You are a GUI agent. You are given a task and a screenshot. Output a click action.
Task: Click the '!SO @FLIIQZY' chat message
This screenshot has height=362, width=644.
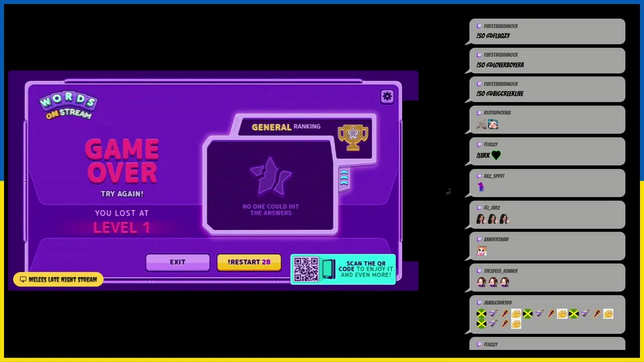493,36
